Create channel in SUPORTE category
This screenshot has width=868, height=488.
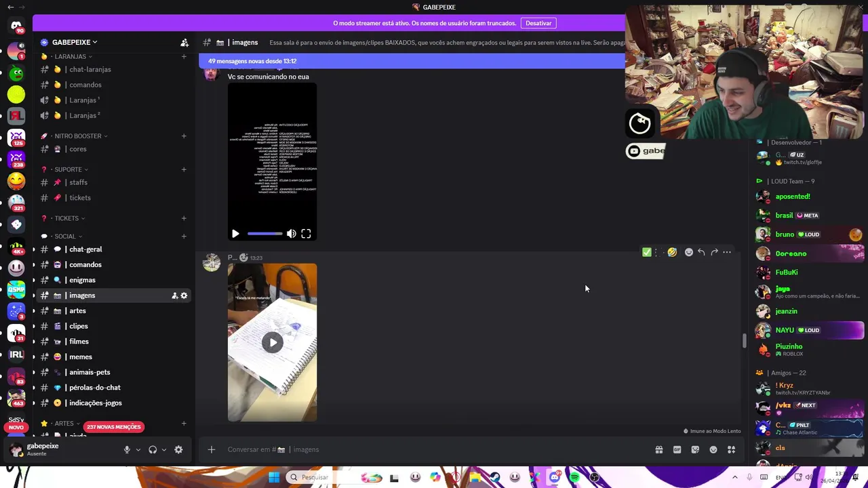tap(184, 169)
